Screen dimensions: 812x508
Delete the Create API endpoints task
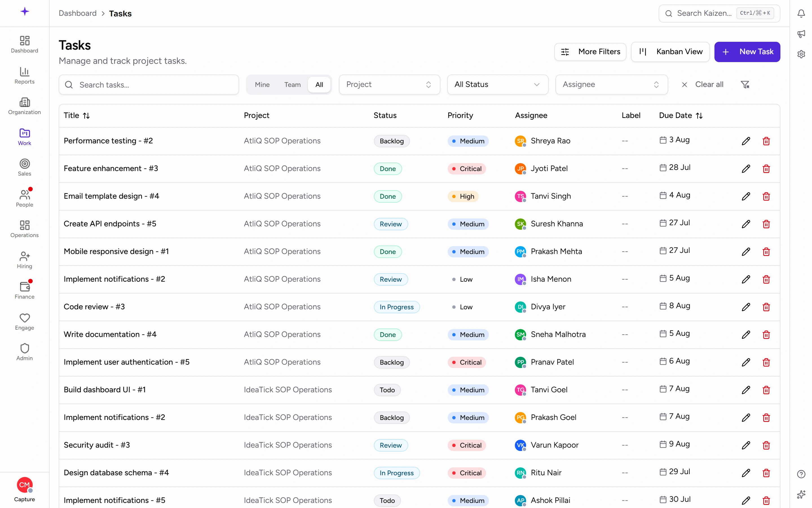pyautogui.click(x=766, y=224)
